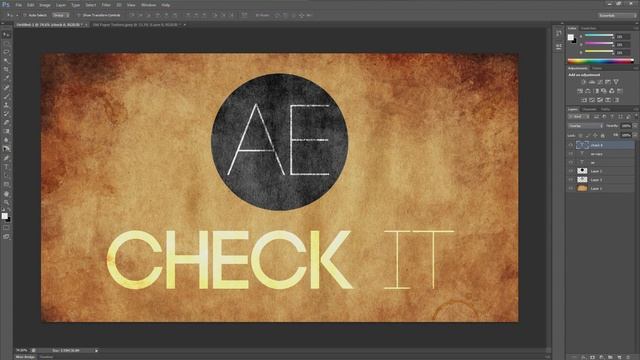The height and width of the screenshot is (360, 640).
Task: Open the Auto-Select Group dropdown
Action: [61, 15]
